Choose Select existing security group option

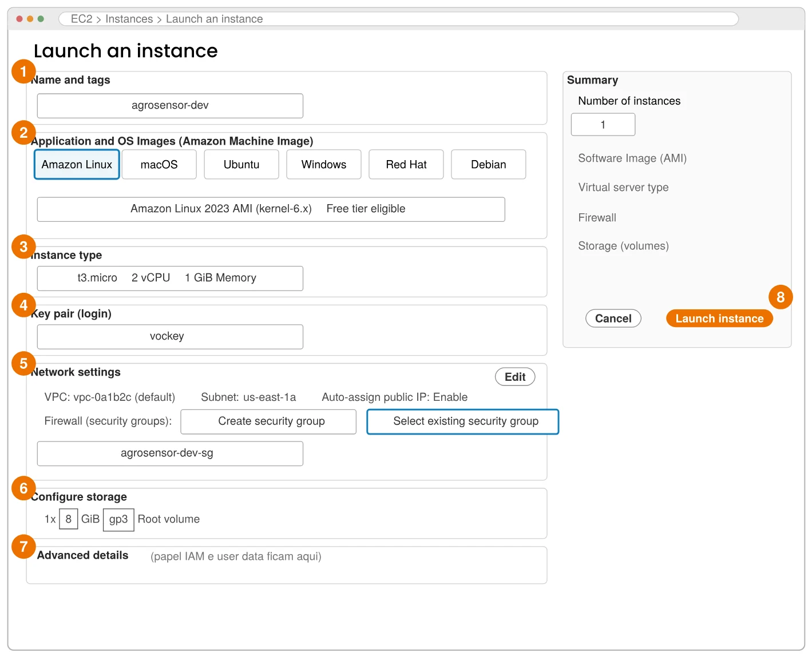click(462, 421)
